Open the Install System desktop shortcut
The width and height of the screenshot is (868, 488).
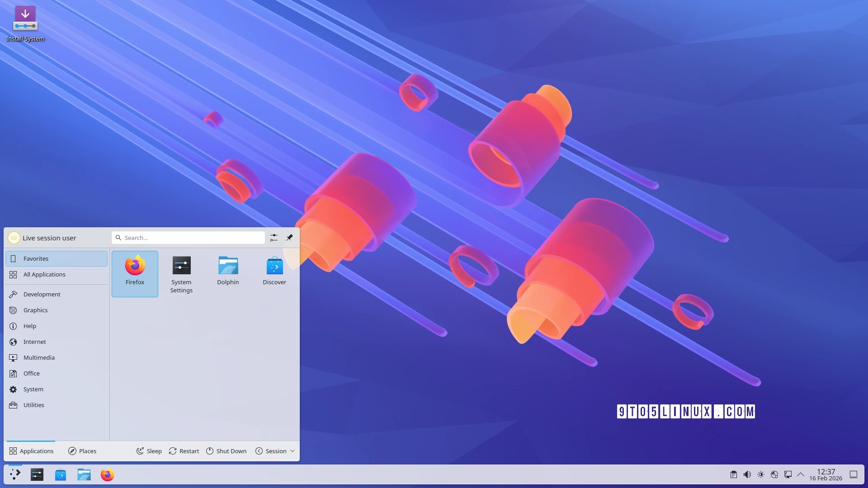(25, 18)
